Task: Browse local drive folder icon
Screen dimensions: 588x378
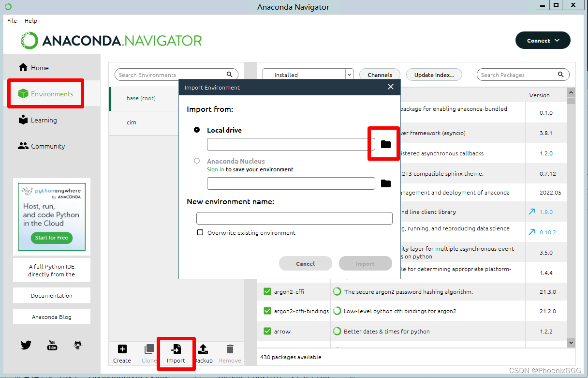Action: coord(385,144)
